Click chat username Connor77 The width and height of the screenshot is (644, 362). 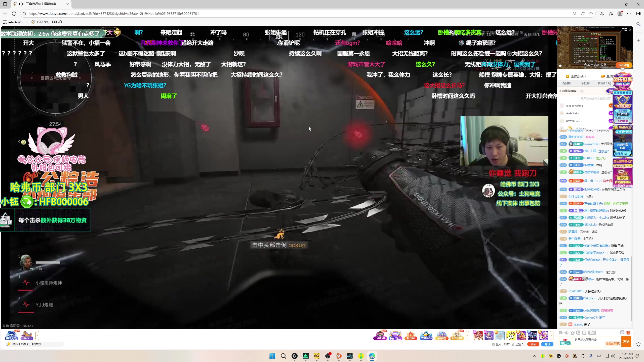click(x=591, y=318)
